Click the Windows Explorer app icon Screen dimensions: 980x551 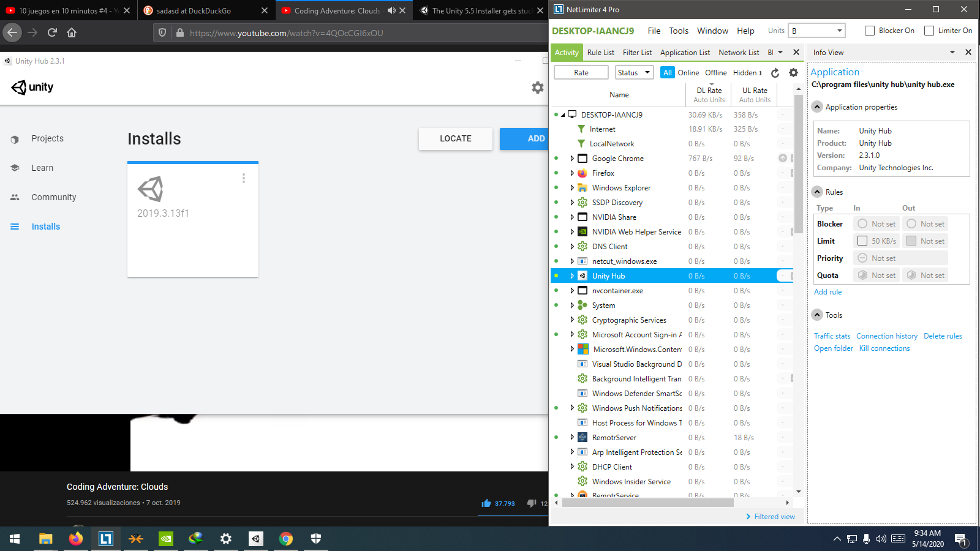pos(582,188)
